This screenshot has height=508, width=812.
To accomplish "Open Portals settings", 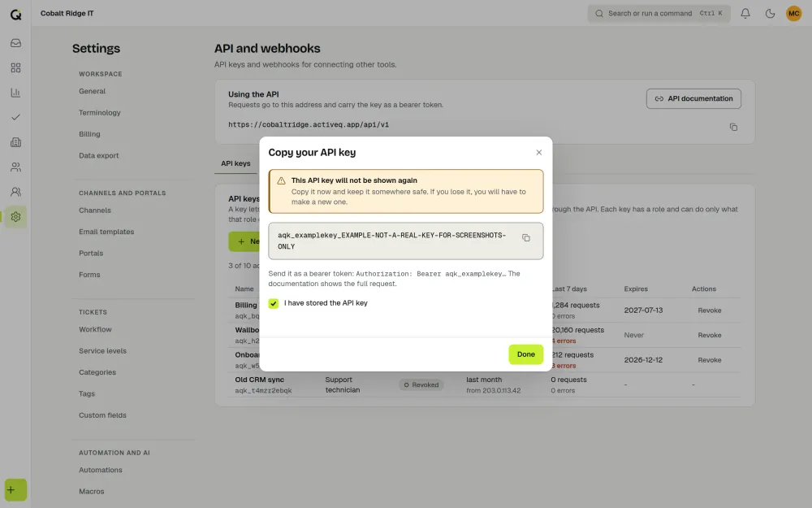I will (91, 253).
